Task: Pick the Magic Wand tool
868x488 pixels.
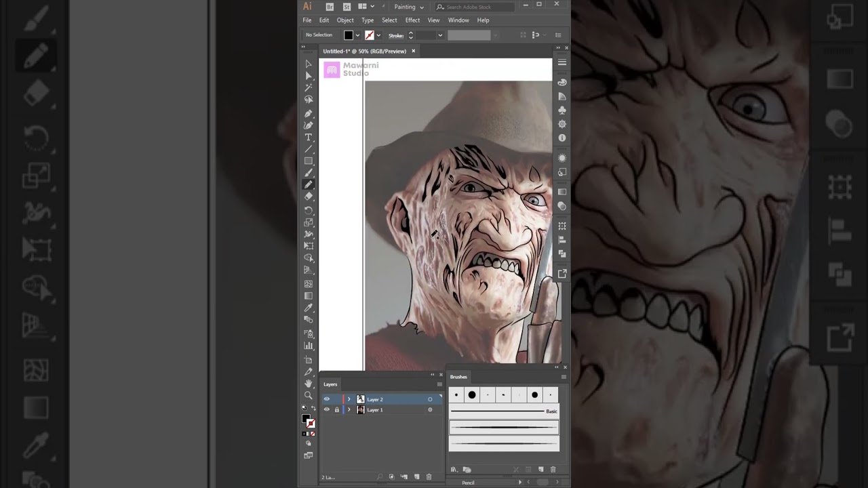Action: [x=309, y=87]
